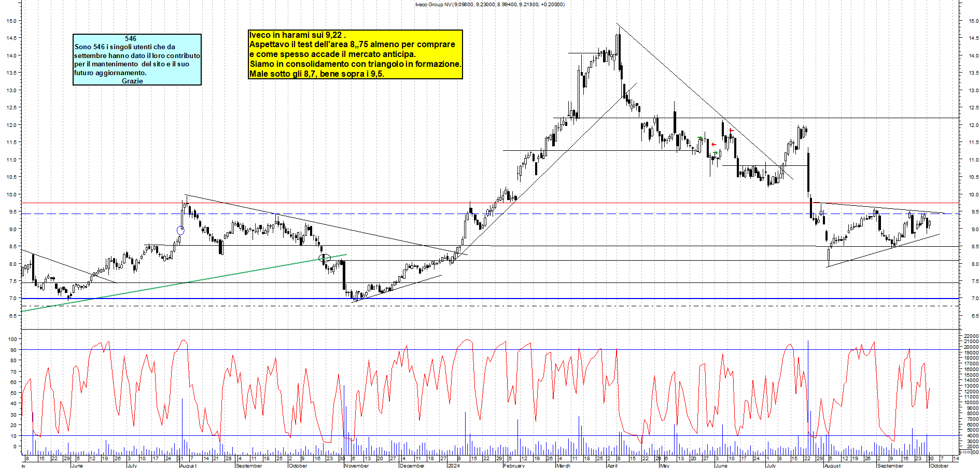This screenshot has width=980, height=468.
Task: Click the 'February' label on the time axis
Action: click(x=514, y=465)
